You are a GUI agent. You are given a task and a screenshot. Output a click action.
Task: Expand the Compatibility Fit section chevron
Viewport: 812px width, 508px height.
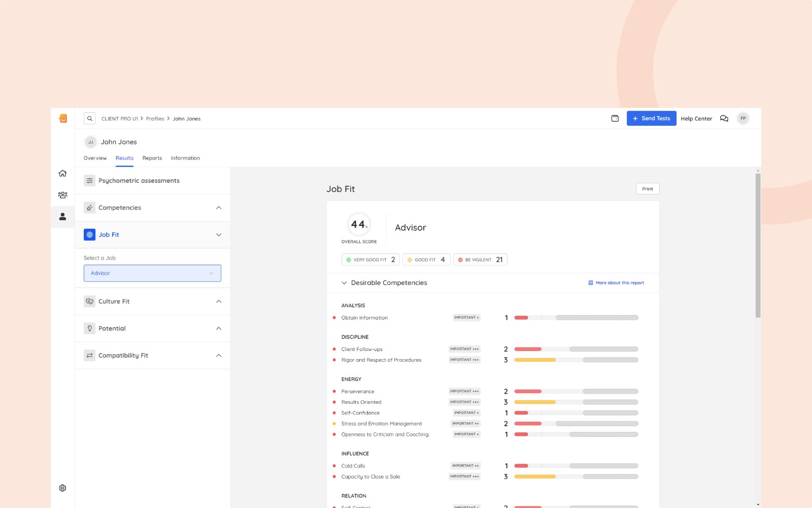coord(219,355)
